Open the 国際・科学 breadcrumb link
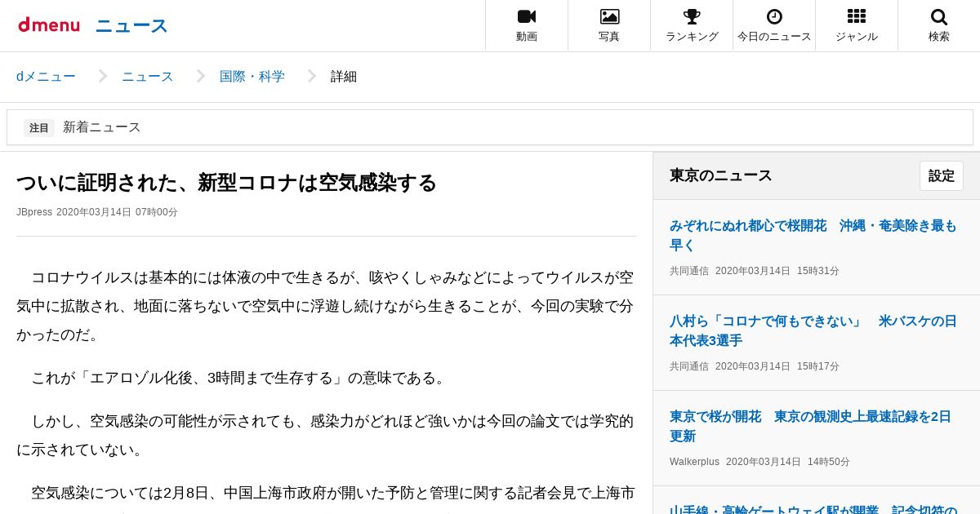The height and width of the screenshot is (514, 980). click(252, 77)
